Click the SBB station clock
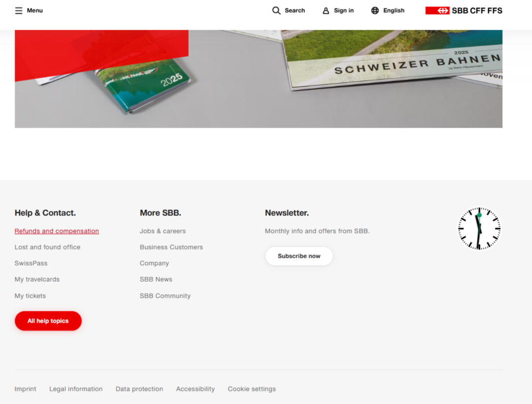 coord(479,228)
